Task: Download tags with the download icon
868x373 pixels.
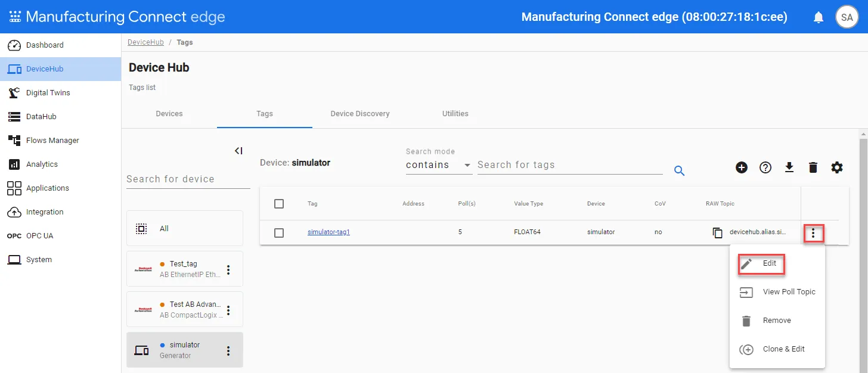Action: (x=789, y=167)
